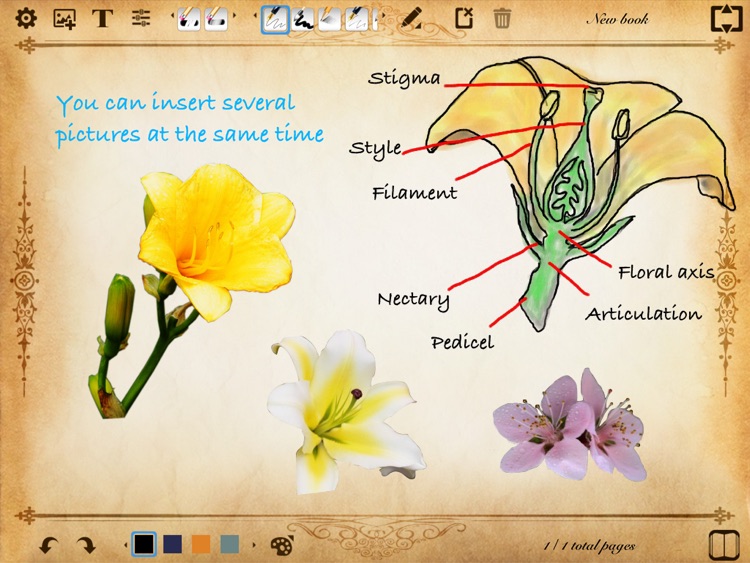
Task: Open the color palette picker
Action: pyautogui.click(x=283, y=545)
